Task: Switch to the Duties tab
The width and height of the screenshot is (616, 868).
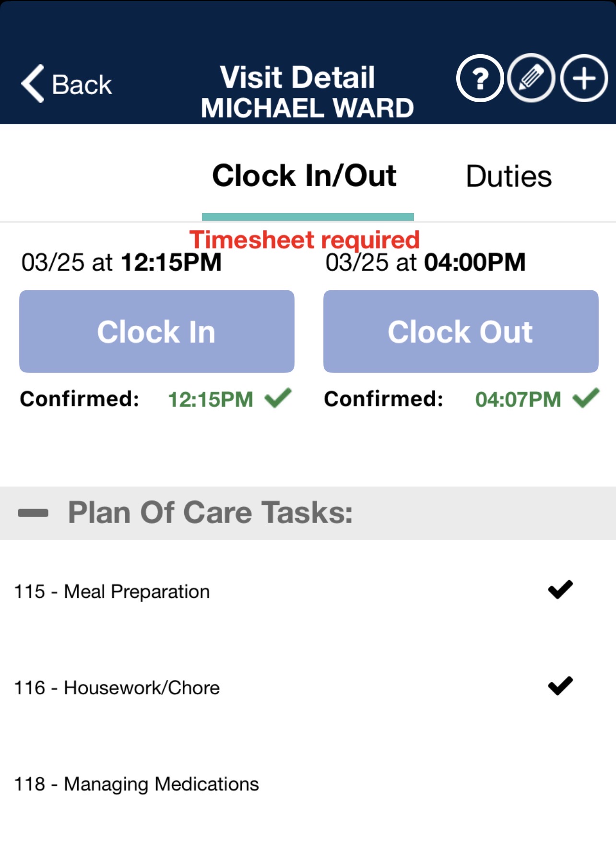Action: point(509,176)
